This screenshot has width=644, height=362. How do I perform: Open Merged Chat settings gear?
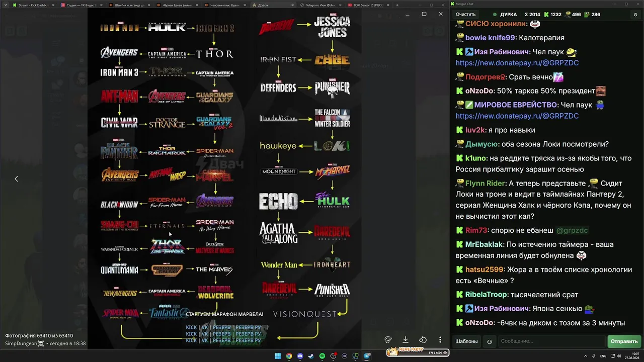(x=635, y=15)
